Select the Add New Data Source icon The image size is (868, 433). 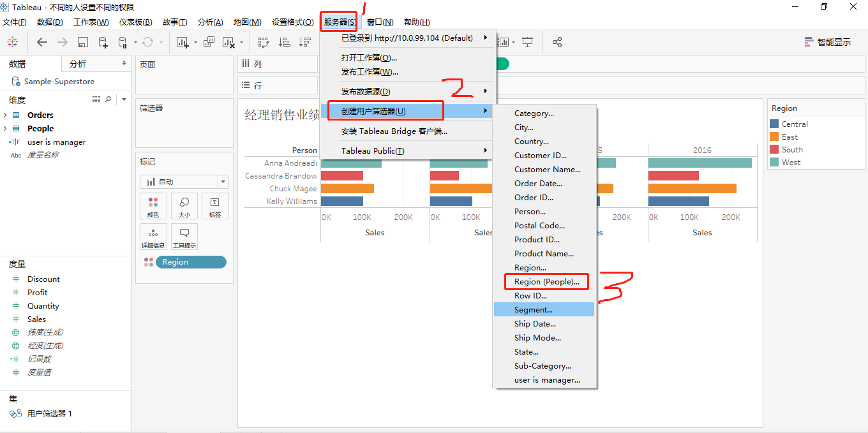(103, 42)
